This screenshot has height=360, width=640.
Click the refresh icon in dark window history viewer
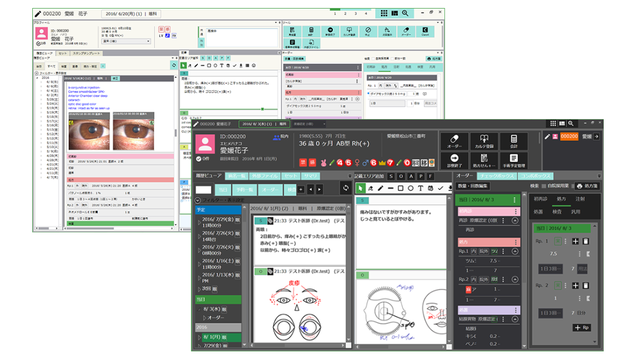click(x=346, y=188)
